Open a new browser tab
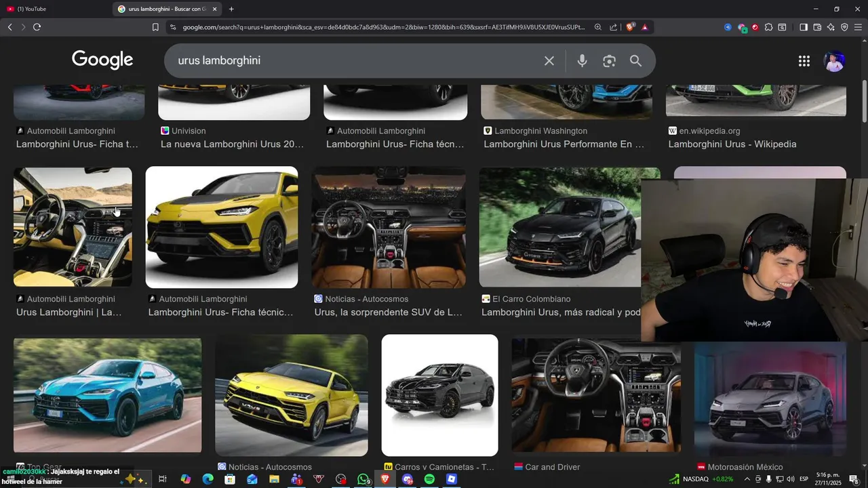Viewport: 868px width, 488px height. tap(231, 9)
